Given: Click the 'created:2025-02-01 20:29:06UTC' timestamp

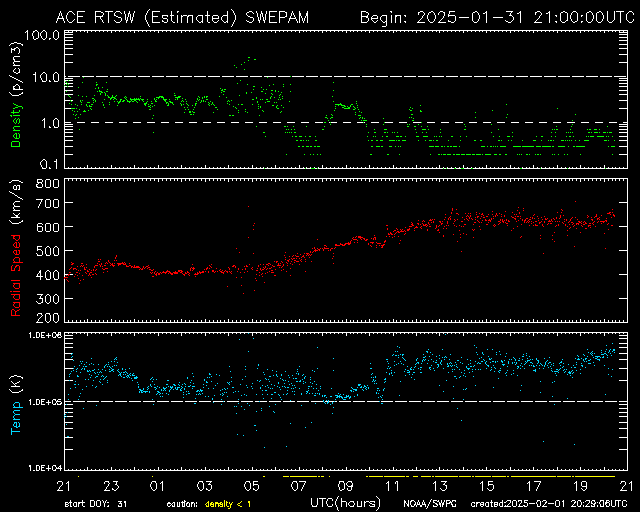Looking at the screenshot, I should (x=549, y=504).
